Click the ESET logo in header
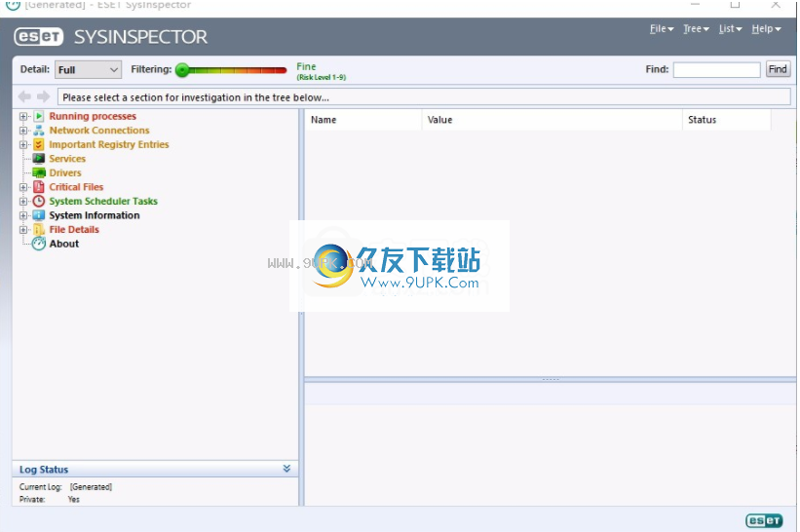Screen dimensions: 800x532 coord(39,37)
